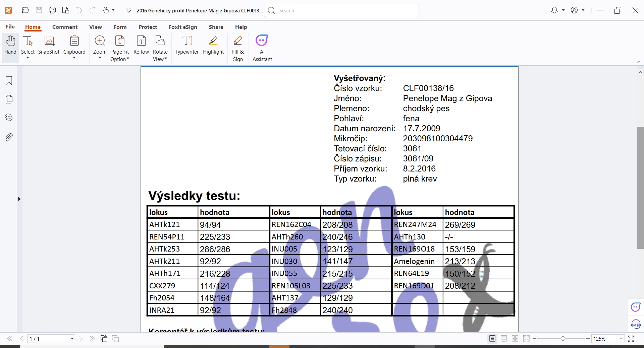Enable continuous page view mode

pos(503,339)
